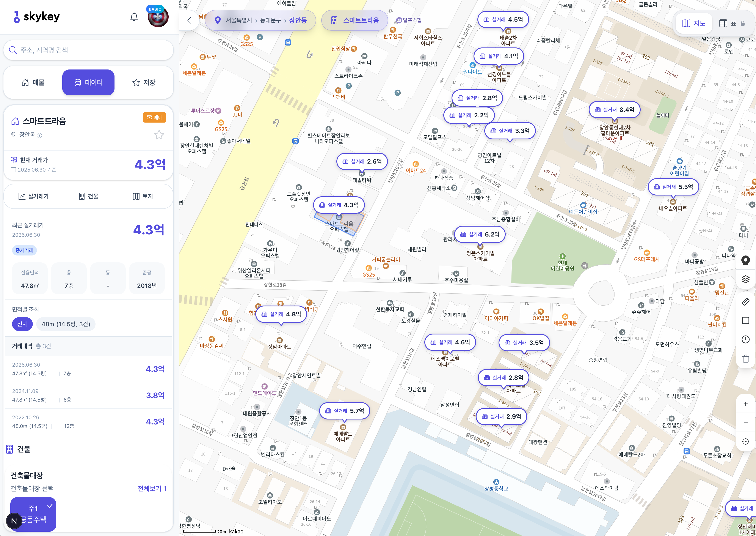The image size is (756, 536).
Task: Click the 실거래 2.9억 marker
Action: [x=501, y=416]
